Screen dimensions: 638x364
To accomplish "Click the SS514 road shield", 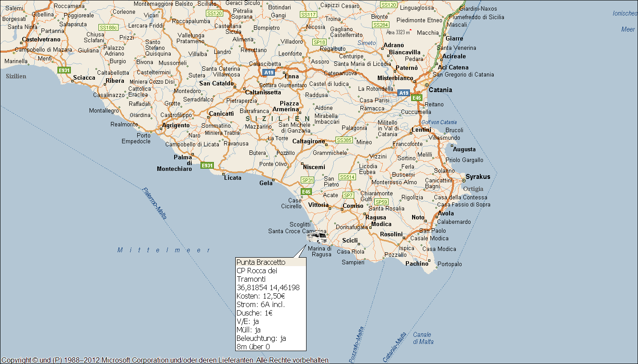I will [348, 177].
